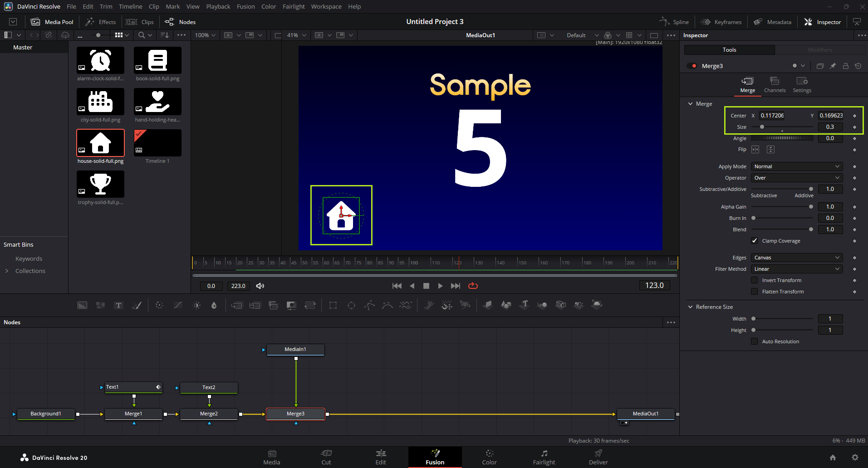Select the Paint brush tool in the toolbar
The height and width of the screenshot is (468, 868).
(137, 305)
